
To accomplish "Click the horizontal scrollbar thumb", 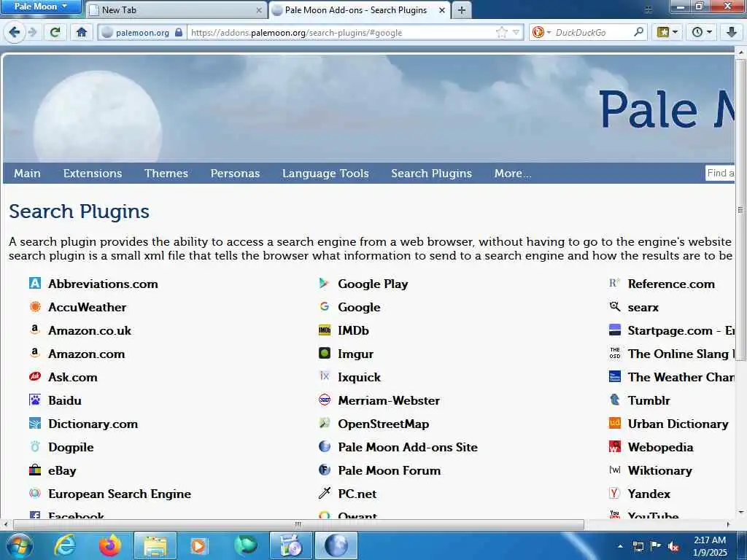I will pos(298,524).
